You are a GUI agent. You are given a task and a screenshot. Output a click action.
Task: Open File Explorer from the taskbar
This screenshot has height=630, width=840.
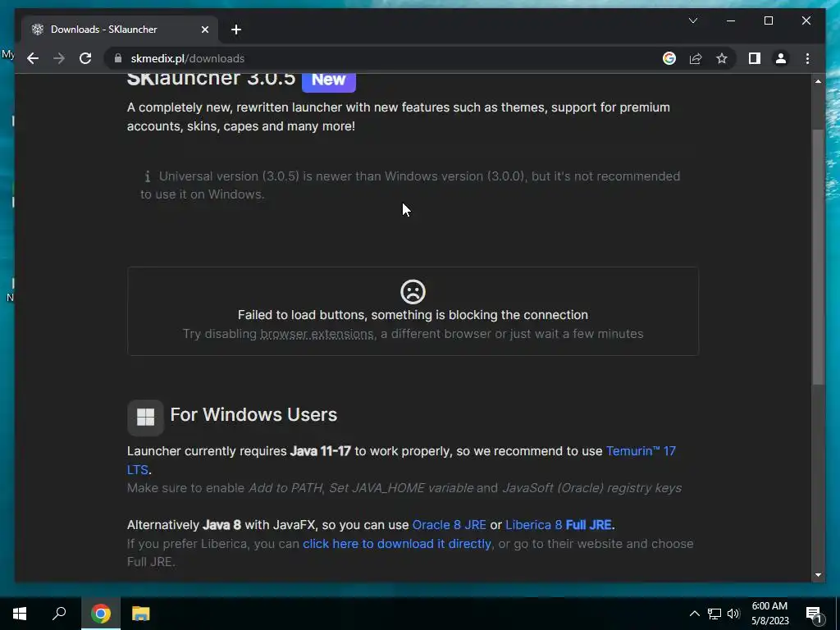(x=140, y=614)
